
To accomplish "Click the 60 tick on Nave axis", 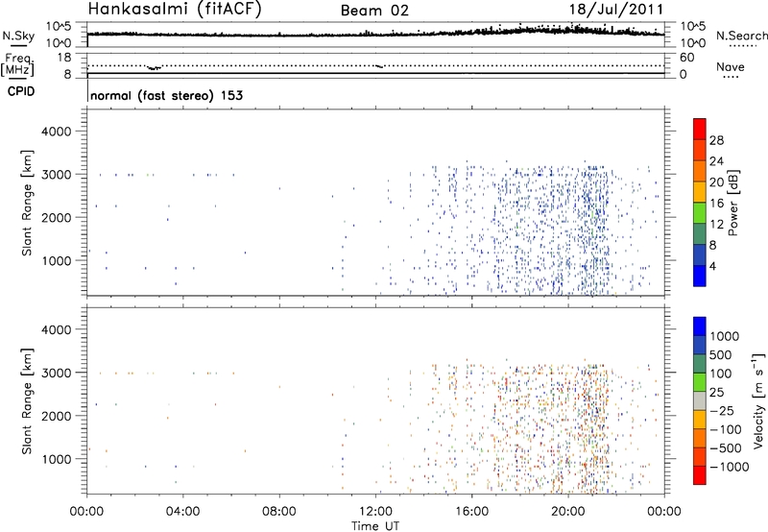I will [686, 57].
